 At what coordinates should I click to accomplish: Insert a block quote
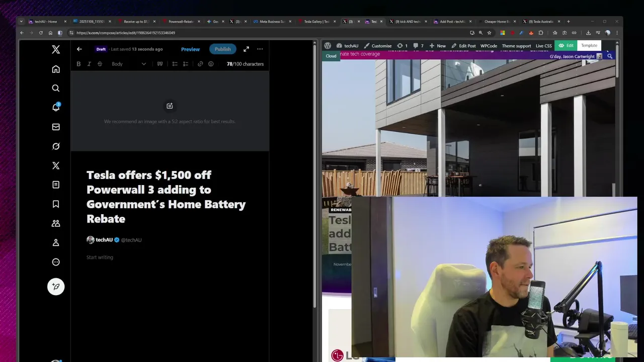pos(160,64)
